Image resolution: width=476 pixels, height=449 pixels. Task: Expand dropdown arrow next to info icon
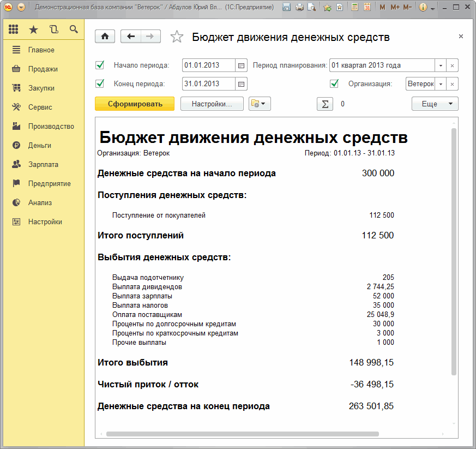click(x=432, y=8)
